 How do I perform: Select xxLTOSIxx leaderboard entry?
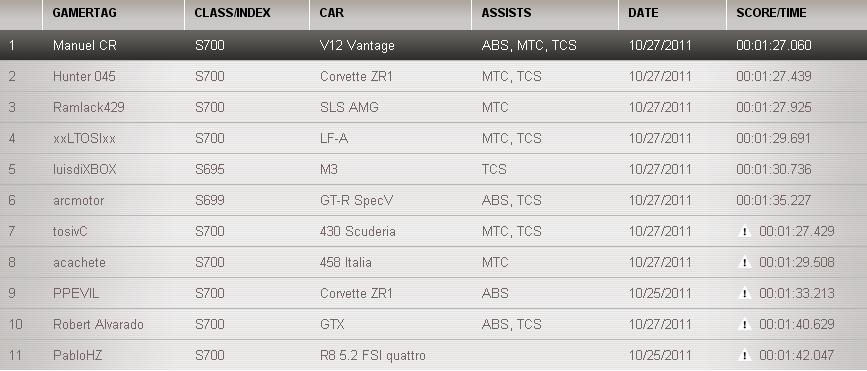click(434, 138)
